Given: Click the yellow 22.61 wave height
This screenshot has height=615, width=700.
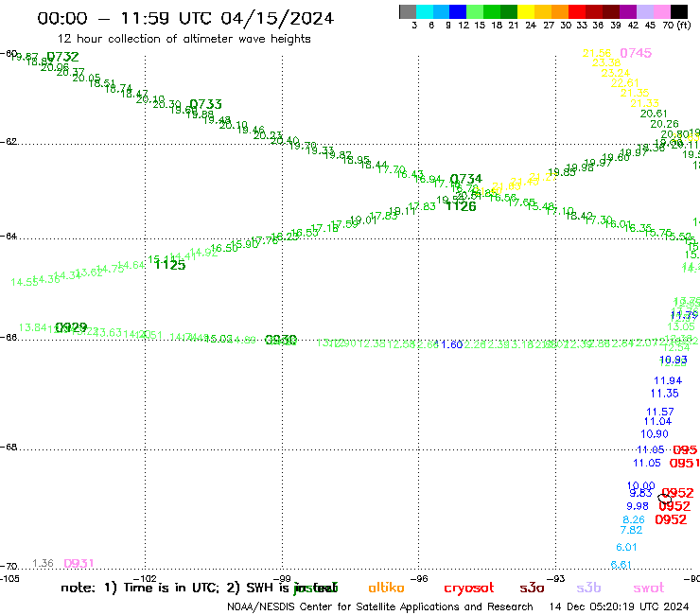Looking at the screenshot, I should point(625,83).
